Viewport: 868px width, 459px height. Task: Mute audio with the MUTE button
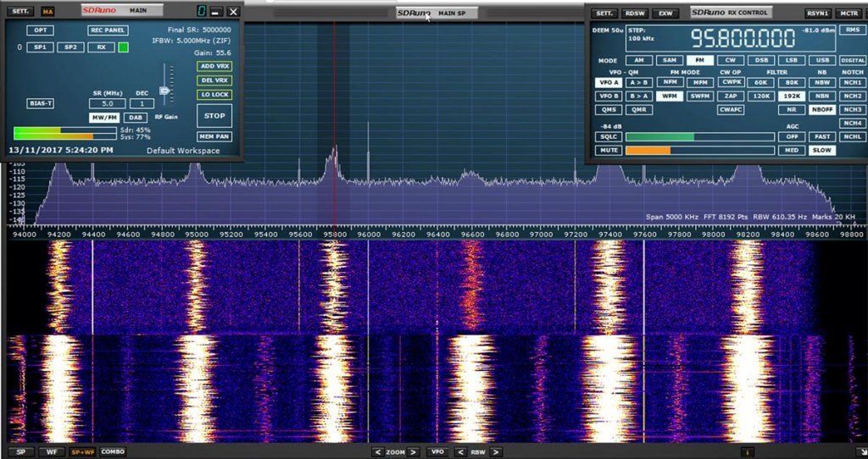tap(609, 151)
